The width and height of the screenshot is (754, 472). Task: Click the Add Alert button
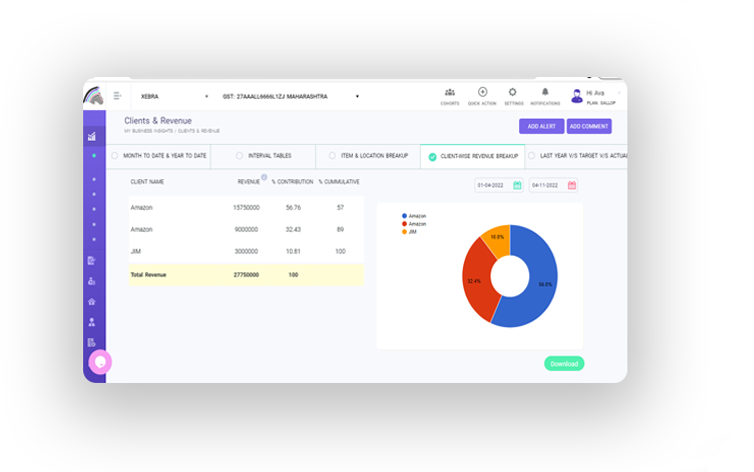541,126
